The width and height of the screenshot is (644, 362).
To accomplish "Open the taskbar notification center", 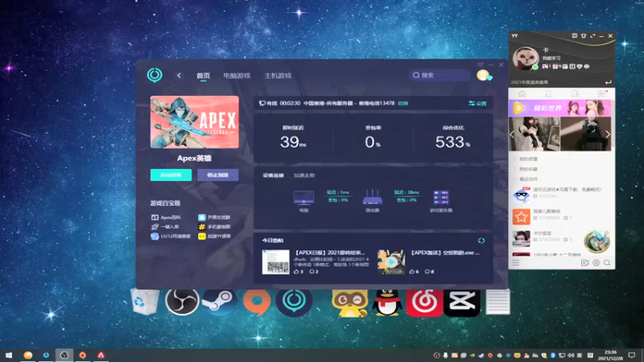I will 632,355.
